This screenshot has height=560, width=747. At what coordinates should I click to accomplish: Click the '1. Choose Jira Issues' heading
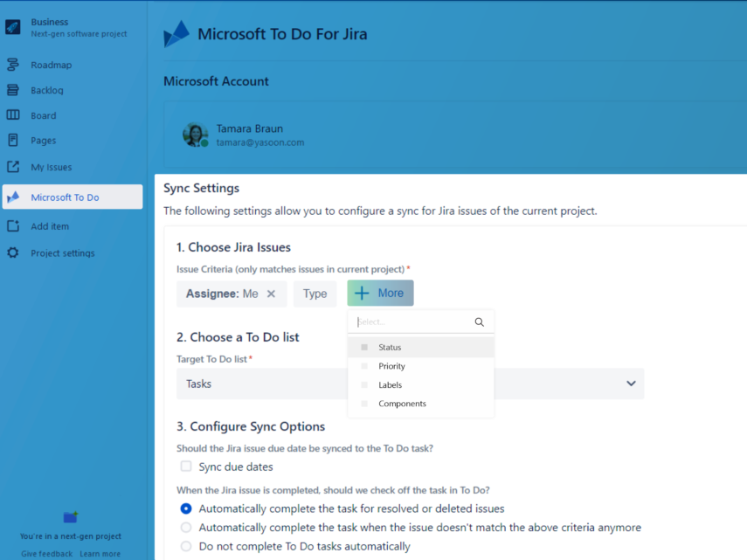pyautogui.click(x=233, y=247)
